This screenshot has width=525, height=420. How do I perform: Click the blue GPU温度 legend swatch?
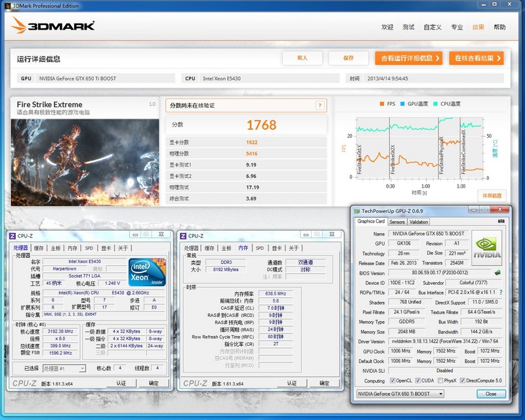(402, 104)
